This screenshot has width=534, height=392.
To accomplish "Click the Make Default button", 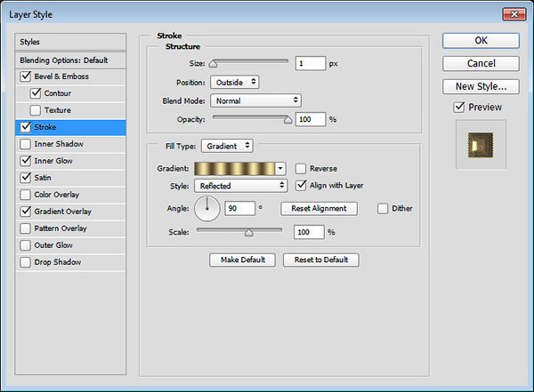I will (x=242, y=260).
